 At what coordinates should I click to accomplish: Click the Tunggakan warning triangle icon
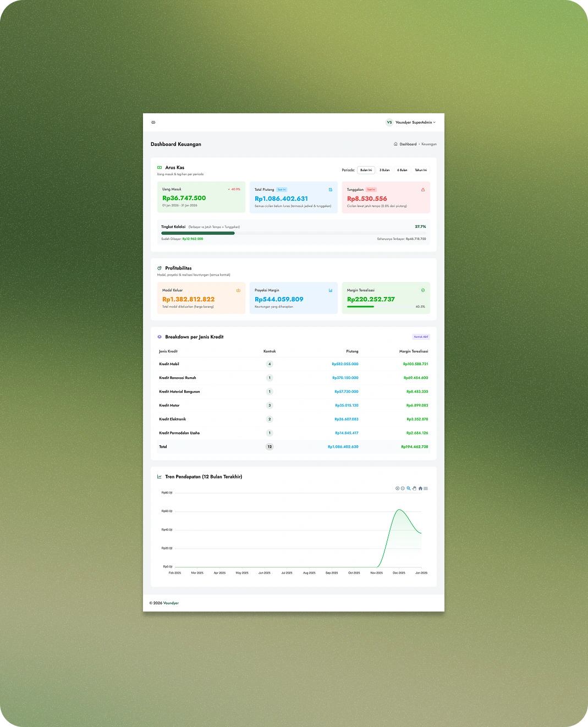(423, 190)
